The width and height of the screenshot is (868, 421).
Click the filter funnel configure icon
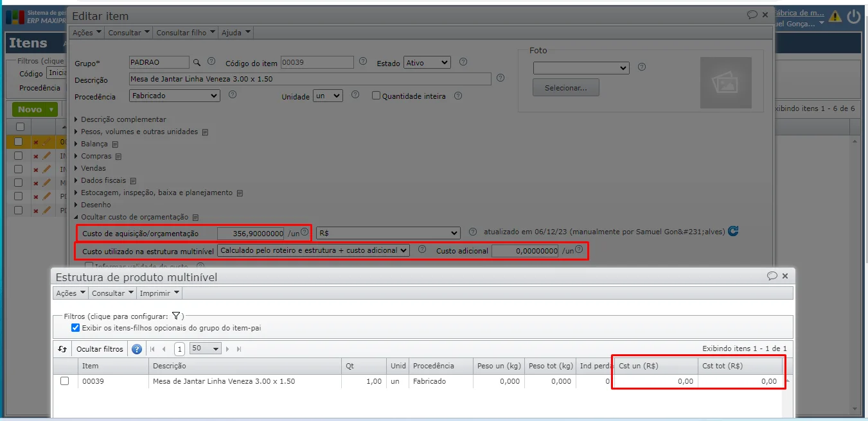click(x=176, y=316)
